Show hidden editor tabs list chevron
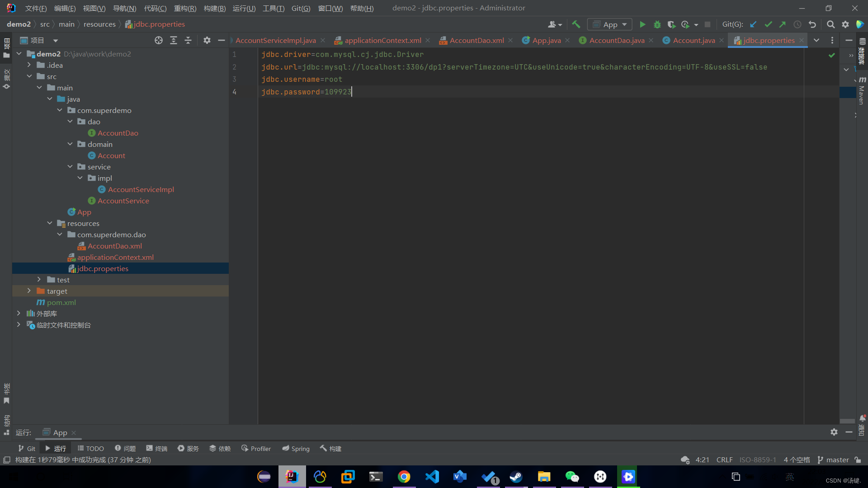 coord(816,40)
